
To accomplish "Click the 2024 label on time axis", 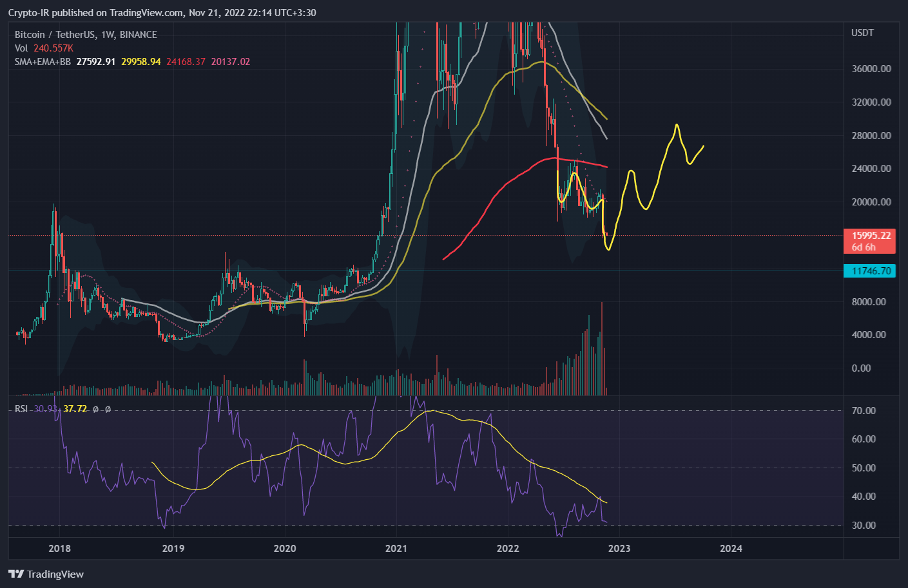I will [731, 549].
